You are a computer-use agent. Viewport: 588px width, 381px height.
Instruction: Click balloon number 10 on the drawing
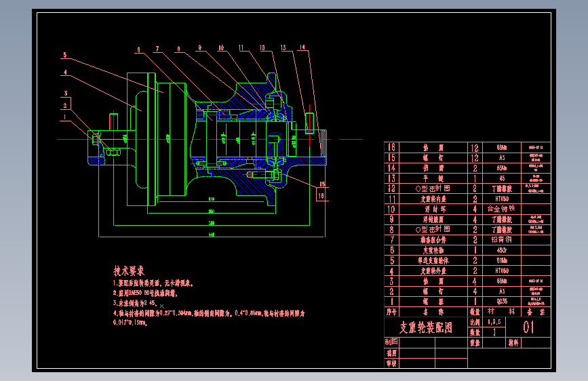[221, 47]
